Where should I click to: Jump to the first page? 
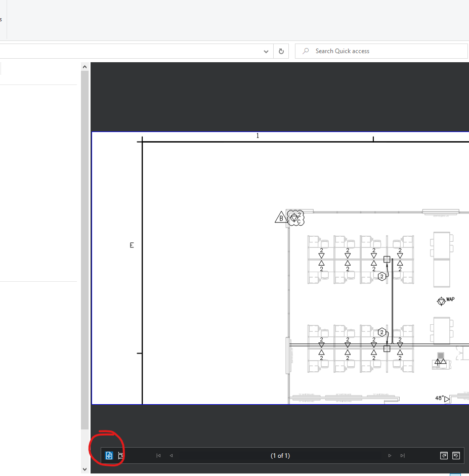(158, 455)
